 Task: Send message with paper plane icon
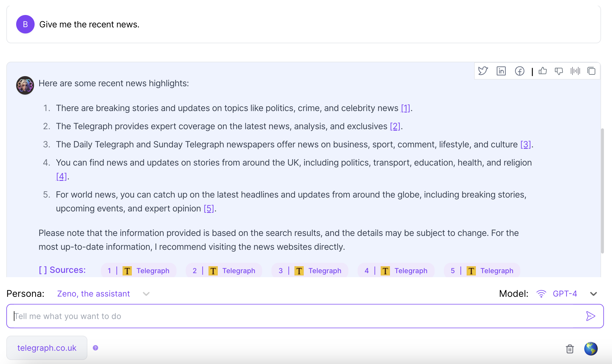[x=591, y=316]
